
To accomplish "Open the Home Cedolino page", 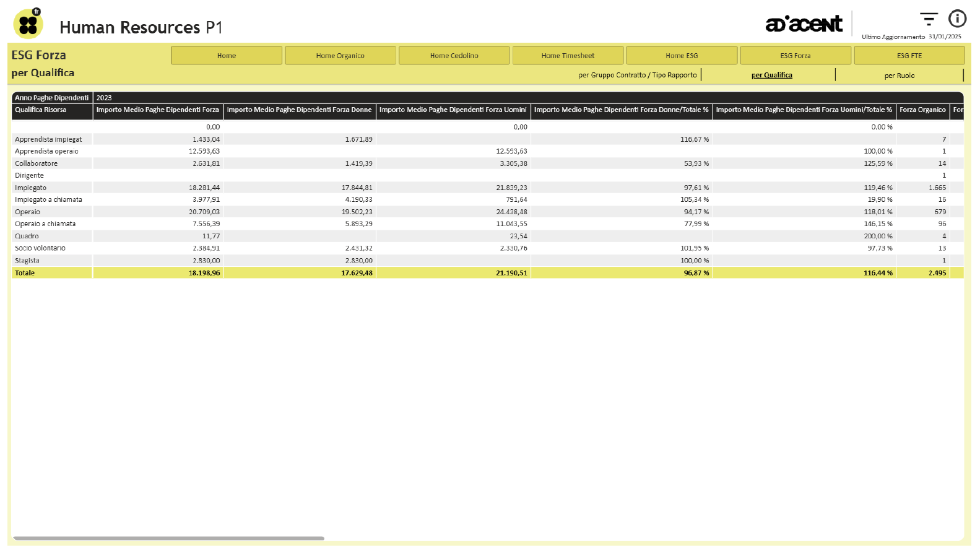I will [x=454, y=56].
